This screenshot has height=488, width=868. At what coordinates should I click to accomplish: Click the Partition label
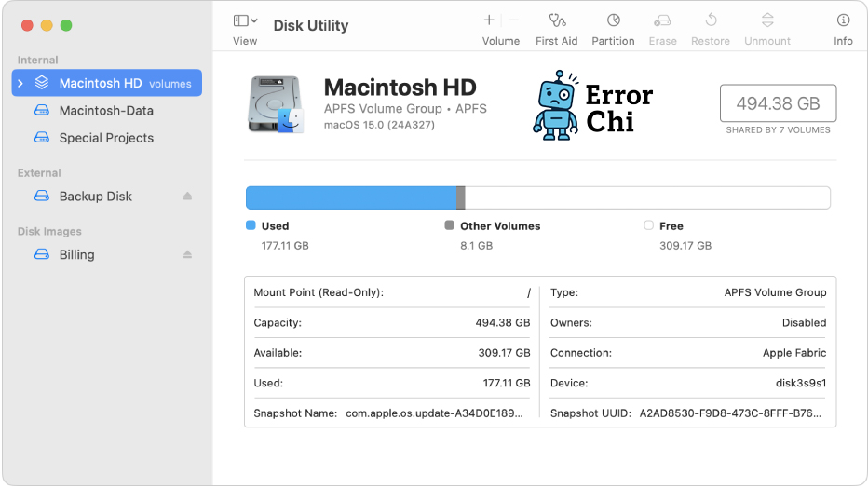pos(614,41)
